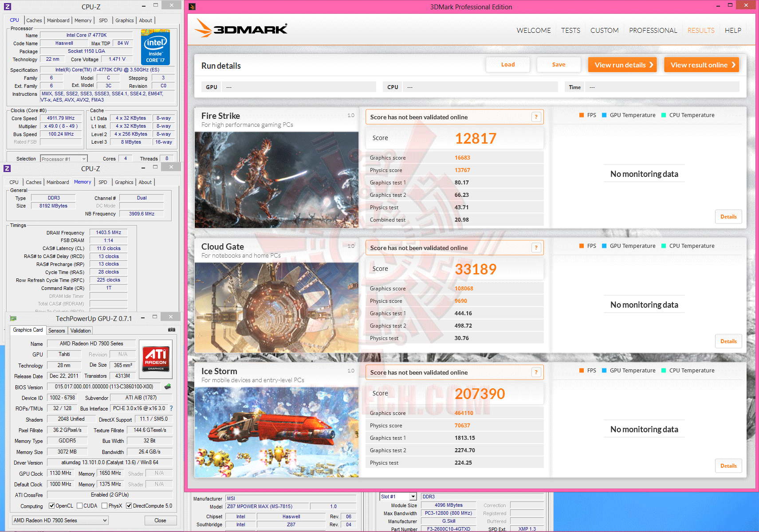Click the Close button in GPU-Z

(160, 520)
